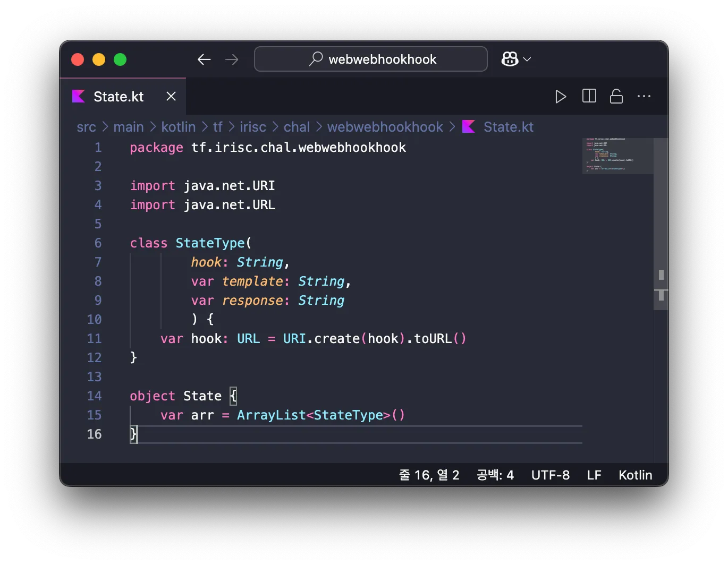Click the webwebhookhook search field
Viewport: 728px width, 565px height.
(371, 59)
